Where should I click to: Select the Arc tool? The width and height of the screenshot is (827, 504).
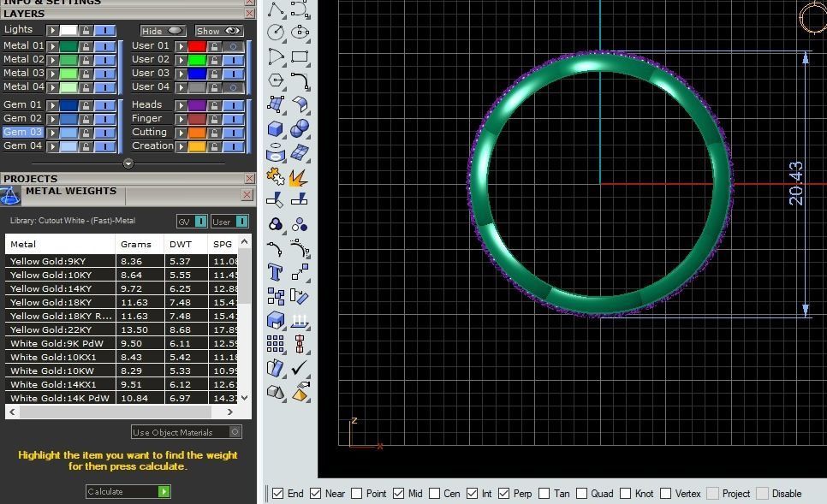coord(276,56)
